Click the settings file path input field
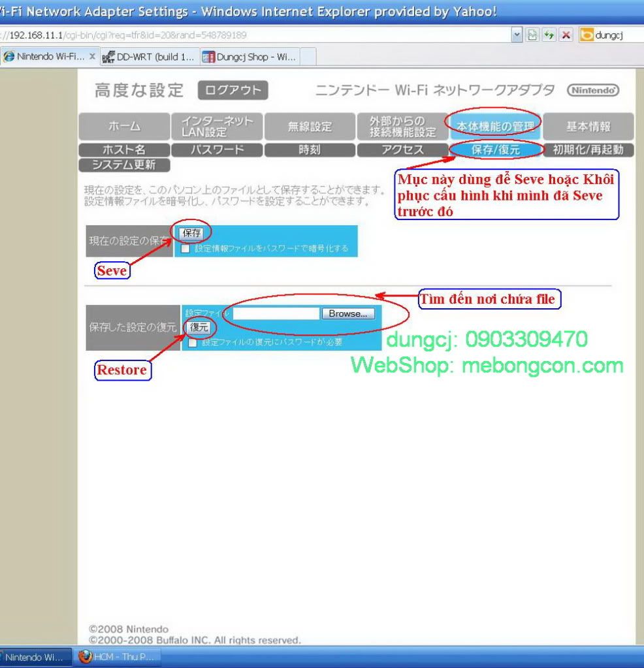 [276, 313]
